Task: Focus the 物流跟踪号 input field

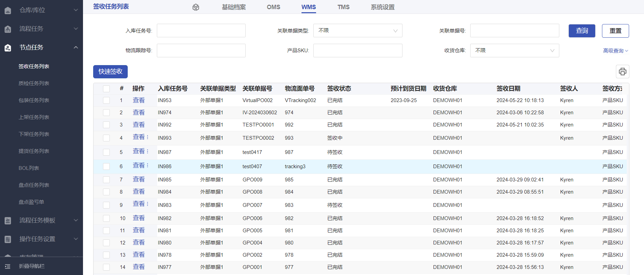Action: point(201,51)
